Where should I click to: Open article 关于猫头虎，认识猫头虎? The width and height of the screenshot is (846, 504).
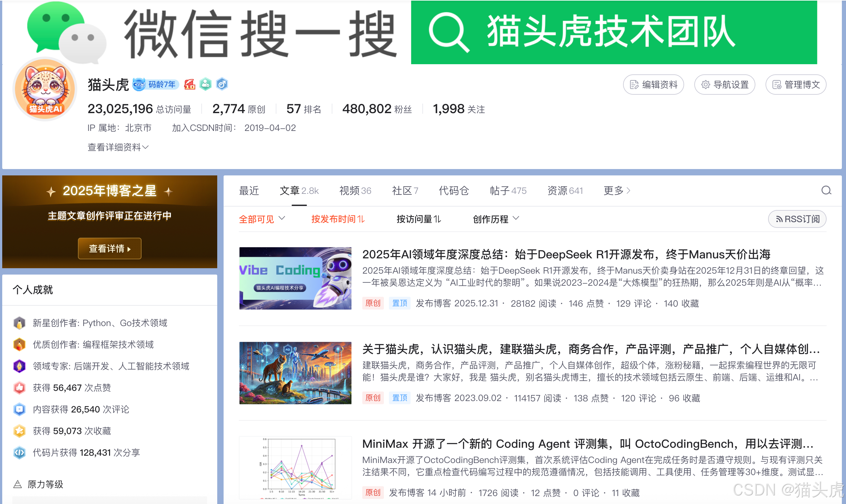click(x=592, y=349)
